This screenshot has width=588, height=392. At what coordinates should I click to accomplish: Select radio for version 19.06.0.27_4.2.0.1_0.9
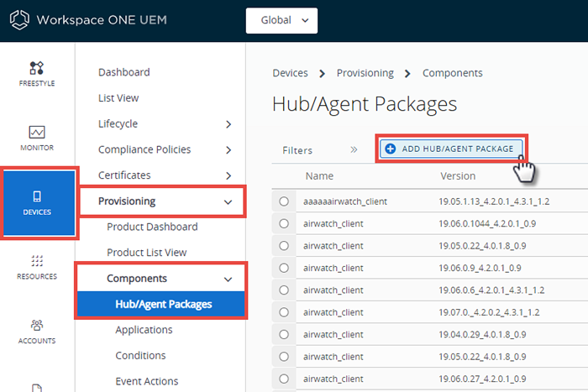point(284,379)
